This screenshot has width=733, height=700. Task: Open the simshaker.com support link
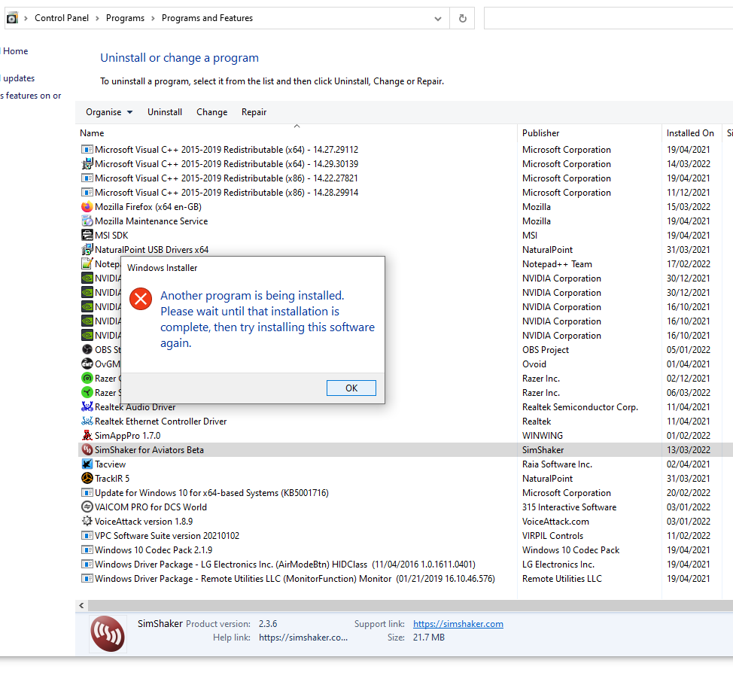[458, 624]
